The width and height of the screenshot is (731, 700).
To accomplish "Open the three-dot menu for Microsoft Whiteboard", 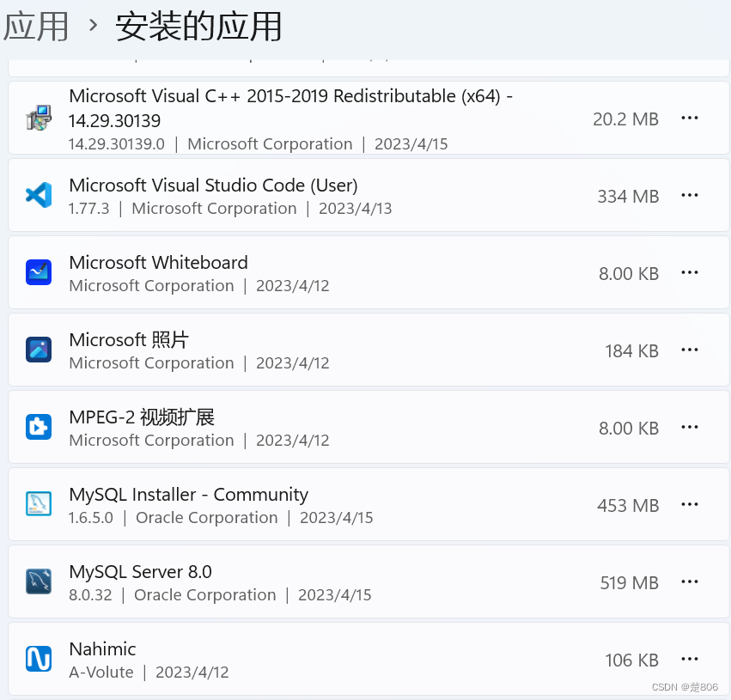I will coord(690,272).
